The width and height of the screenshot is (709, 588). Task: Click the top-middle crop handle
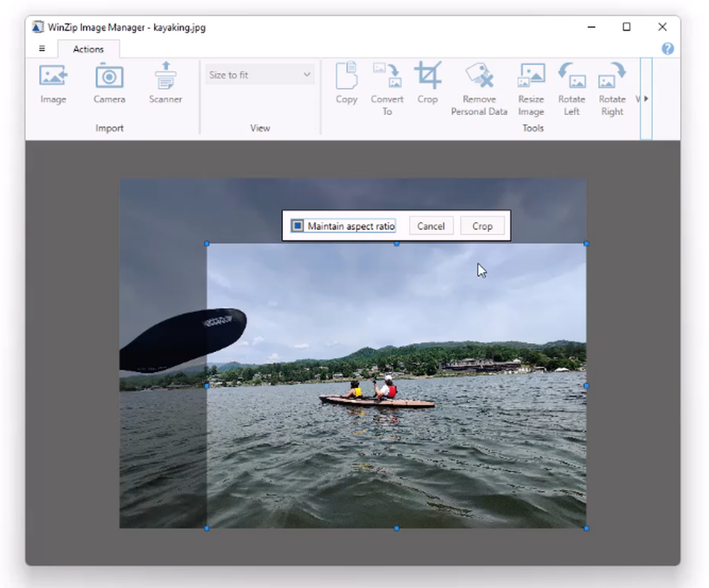(x=396, y=244)
